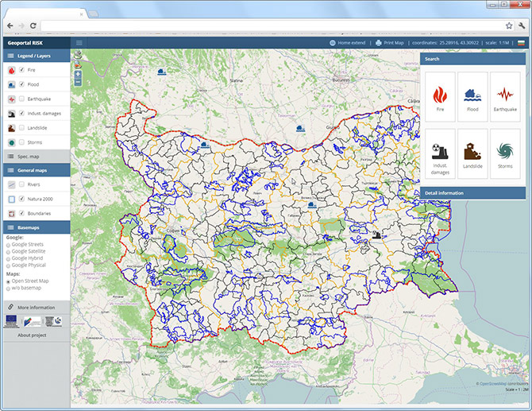This screenshot has height=411, width=532.
Task: Select Google Streets basemap
Action: tap(8, 245)
